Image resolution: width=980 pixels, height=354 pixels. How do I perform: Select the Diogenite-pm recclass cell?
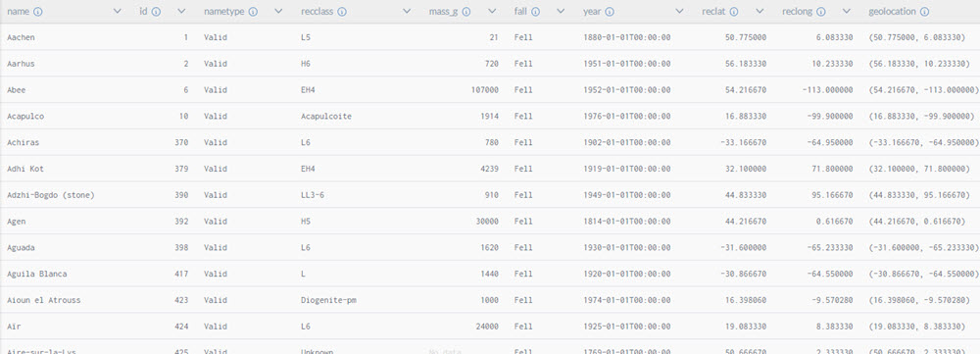click(328, 300)
